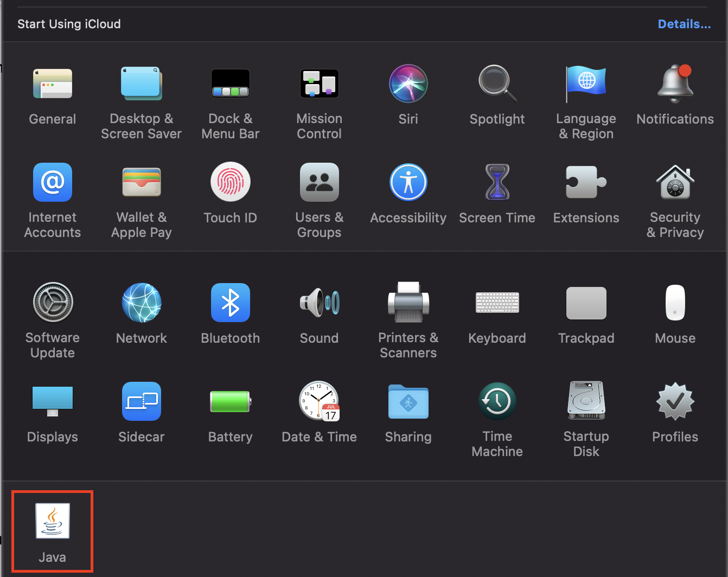
Task: Click the iCloud Details... link
Action: (684, 24)
